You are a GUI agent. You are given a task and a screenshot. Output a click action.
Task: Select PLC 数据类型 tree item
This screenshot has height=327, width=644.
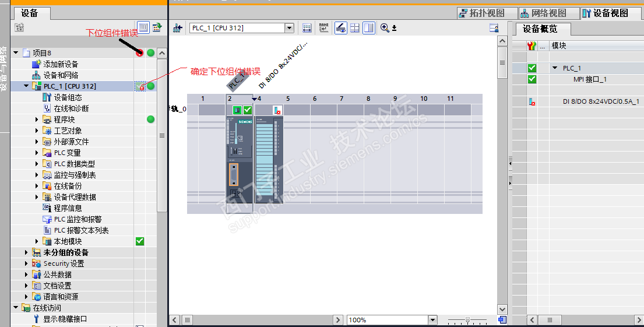[75, 164]
